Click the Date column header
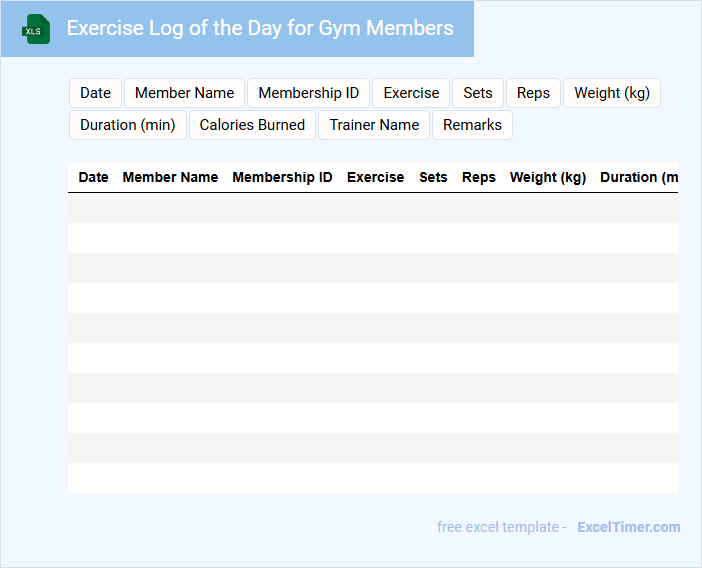The height and width of the screenshot is (568, 702). (x=93, y=177)
